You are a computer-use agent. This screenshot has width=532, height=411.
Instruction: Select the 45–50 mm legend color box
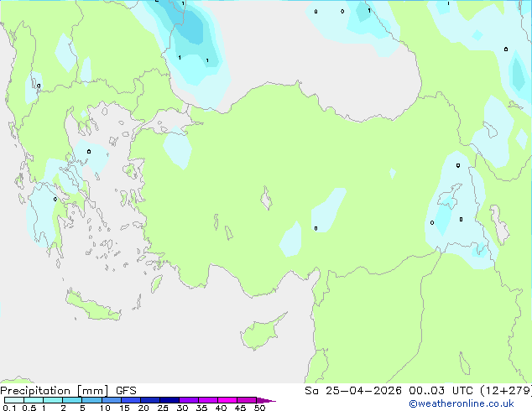point(247,400)
